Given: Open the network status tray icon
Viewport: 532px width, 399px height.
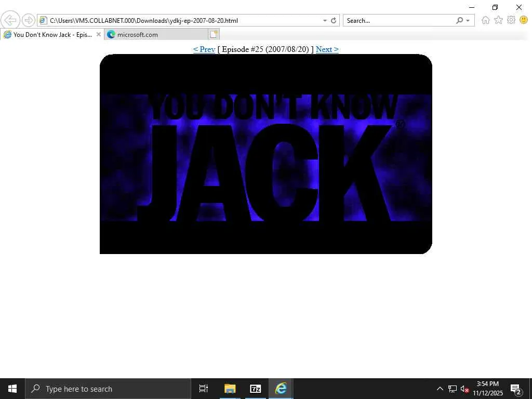Looking at the screenshot, I should click(453, 389).
